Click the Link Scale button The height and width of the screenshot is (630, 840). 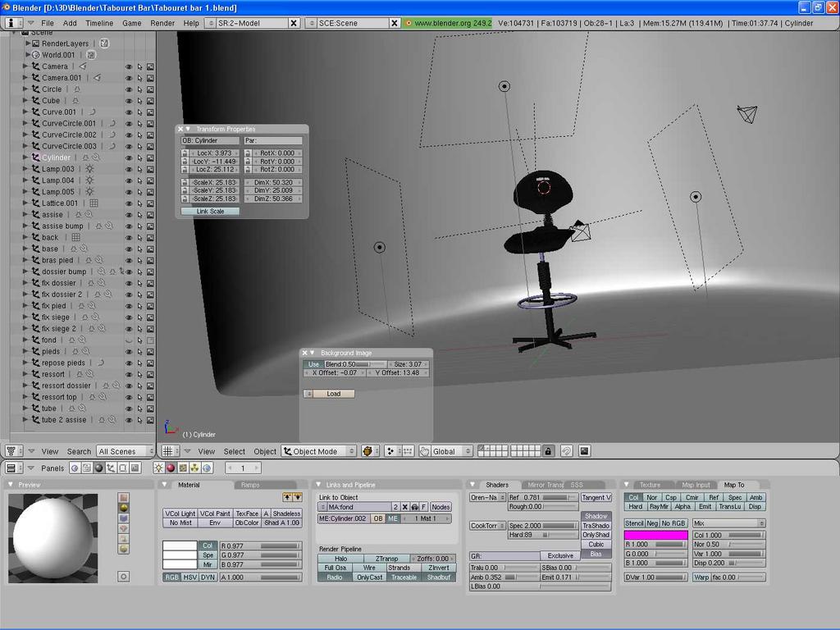coord(210,211)
